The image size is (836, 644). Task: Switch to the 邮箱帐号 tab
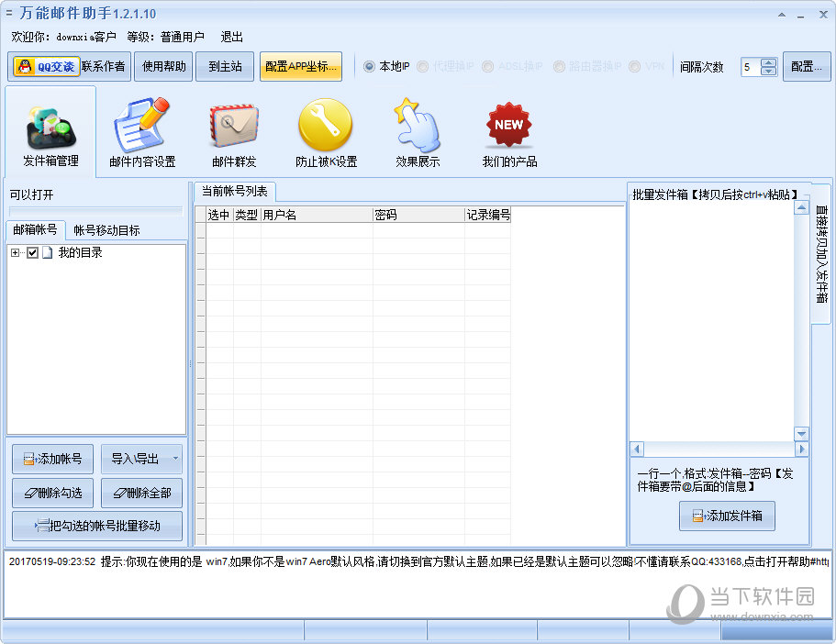click(35, 229)
